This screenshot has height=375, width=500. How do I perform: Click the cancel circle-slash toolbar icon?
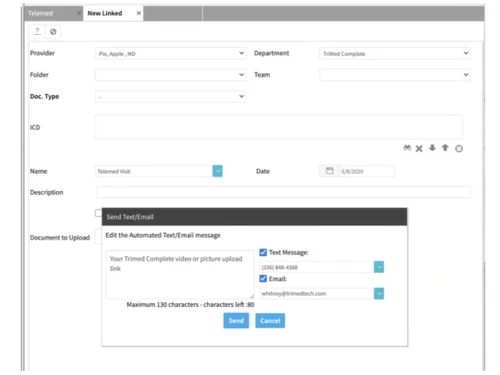coord(53,32)
